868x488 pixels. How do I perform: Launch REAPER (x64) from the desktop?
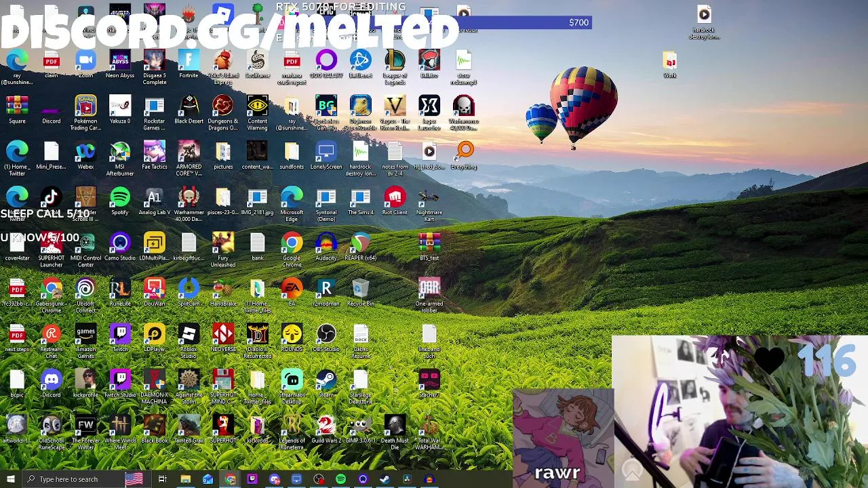[361, 246]
